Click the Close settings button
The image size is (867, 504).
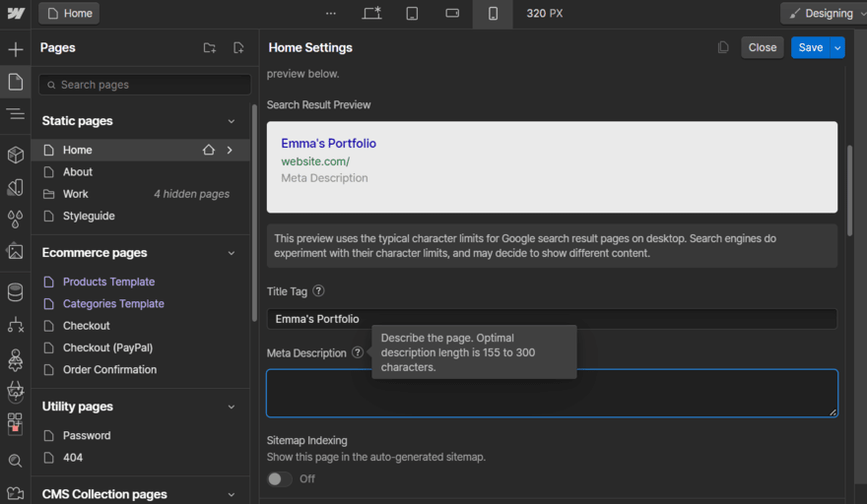click(762, 47)
